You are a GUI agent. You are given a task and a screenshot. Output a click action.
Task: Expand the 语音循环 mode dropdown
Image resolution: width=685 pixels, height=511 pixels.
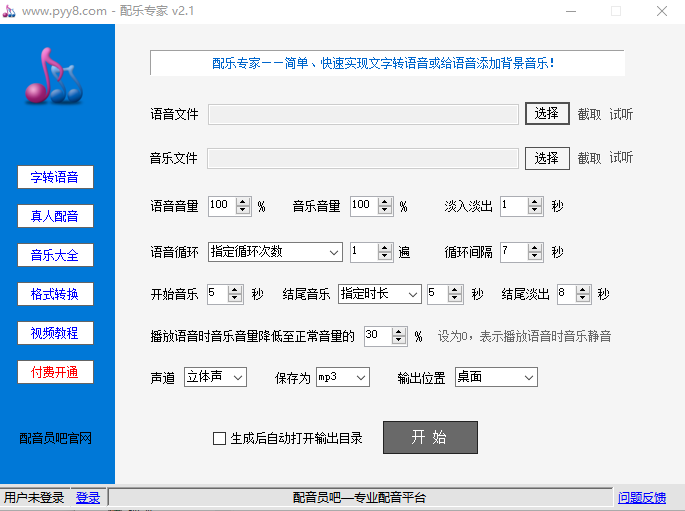click(x=334, y=252)
